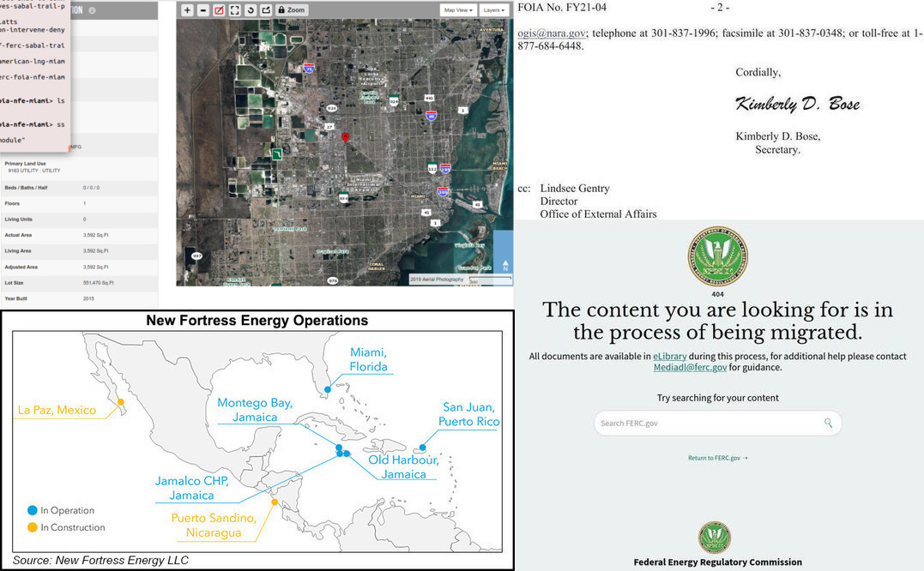Screen dimensions: 924x571
Task: Click the Adjusted Area row label
Action: (x=21, y=267)
